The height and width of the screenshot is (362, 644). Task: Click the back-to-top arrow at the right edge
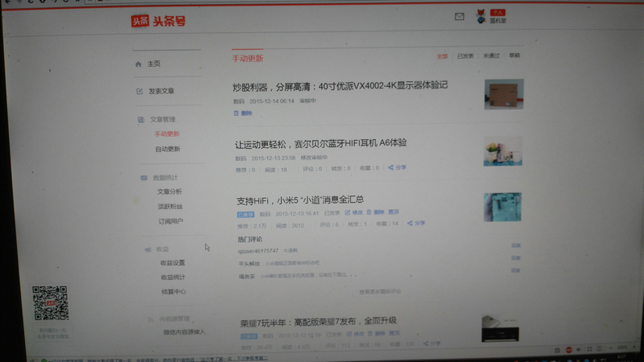[x=621, y=321]
